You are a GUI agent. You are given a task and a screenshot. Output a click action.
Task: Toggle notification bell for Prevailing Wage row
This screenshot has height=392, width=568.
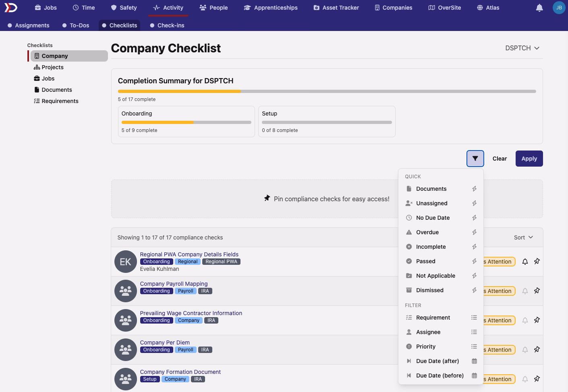coord(525,320)
